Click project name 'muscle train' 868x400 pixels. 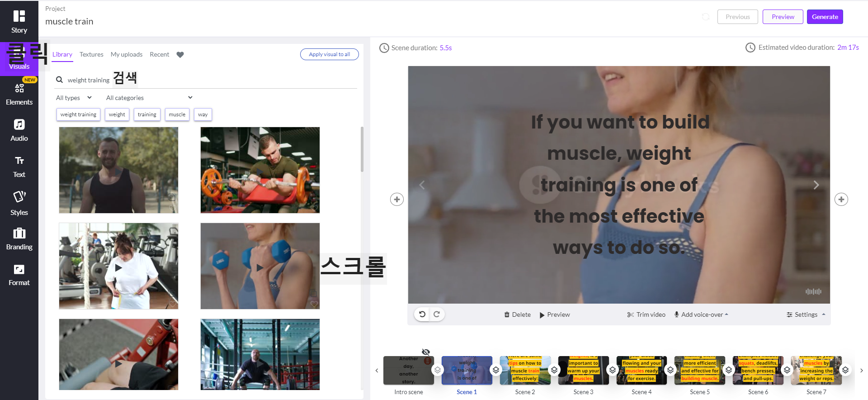point(69,21)
